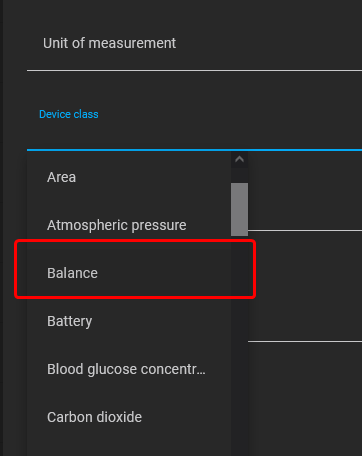Select Area from the device class list
This screenshot has height=456, width=362.
pos(129,177)
